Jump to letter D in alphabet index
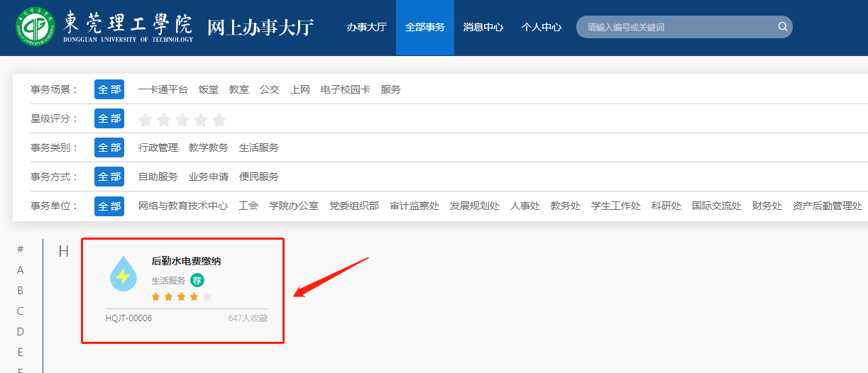 click(21, 331)
